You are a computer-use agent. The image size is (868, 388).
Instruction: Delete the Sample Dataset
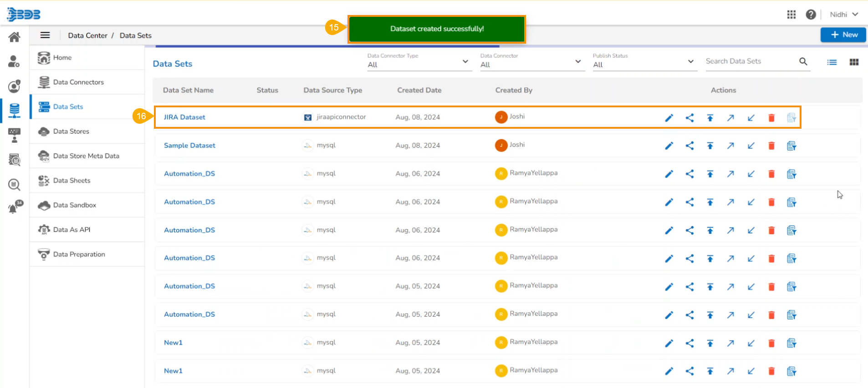pyautogui.click(x=771, y=146)
